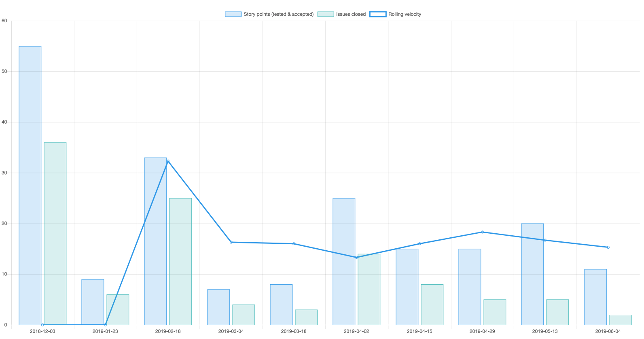The height and width of the screenshot is (339, 644).
Task: Toggle the Rolling velocity legend color box
Action: [378, 14]
